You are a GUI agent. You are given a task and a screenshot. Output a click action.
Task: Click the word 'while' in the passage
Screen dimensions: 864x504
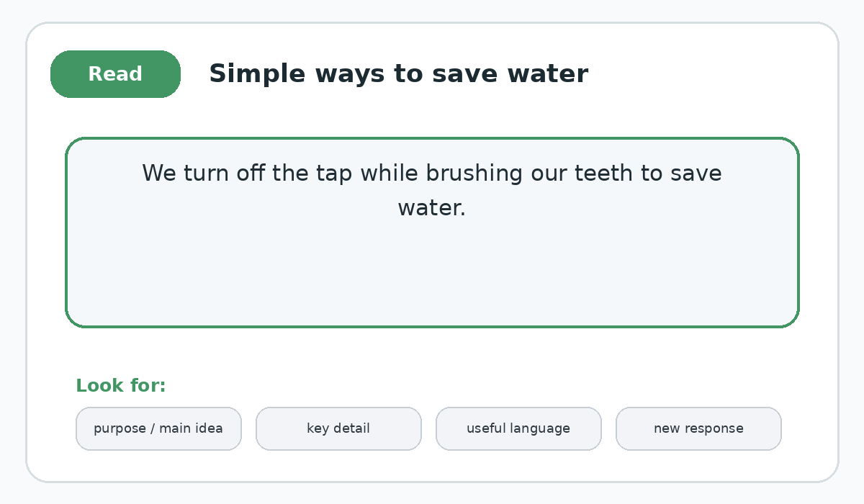coord(389,174)
